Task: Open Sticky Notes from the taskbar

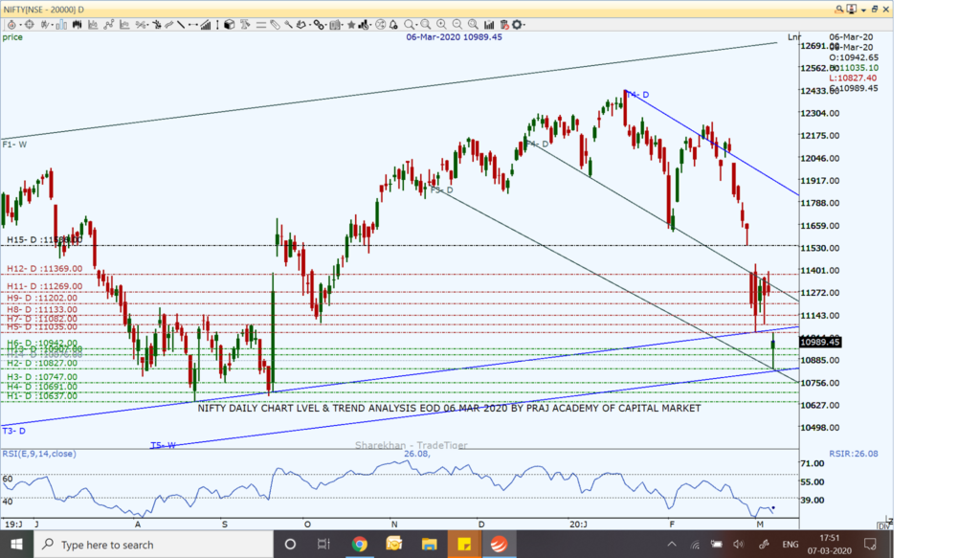Action: [464, 545]
